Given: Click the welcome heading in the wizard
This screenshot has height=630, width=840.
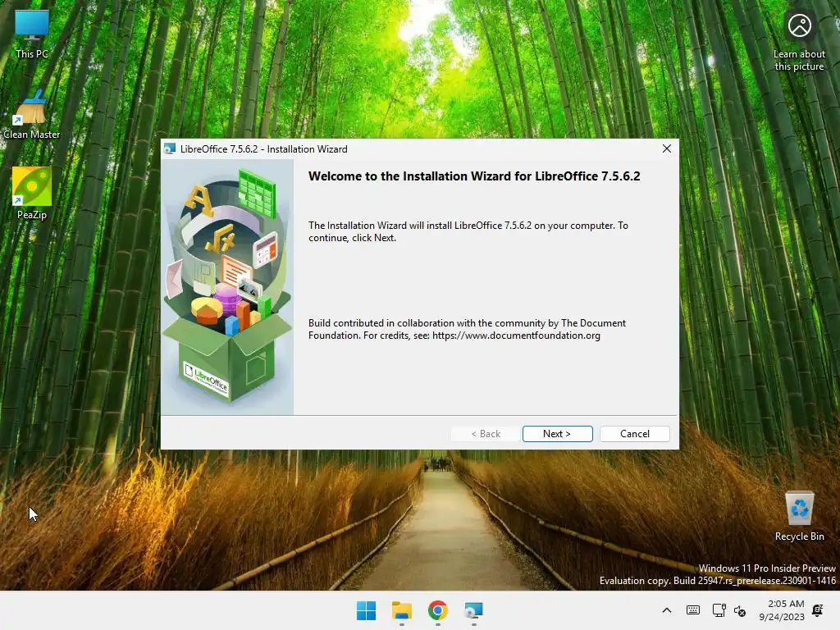Looking at the screenshot, I should 474,176.
